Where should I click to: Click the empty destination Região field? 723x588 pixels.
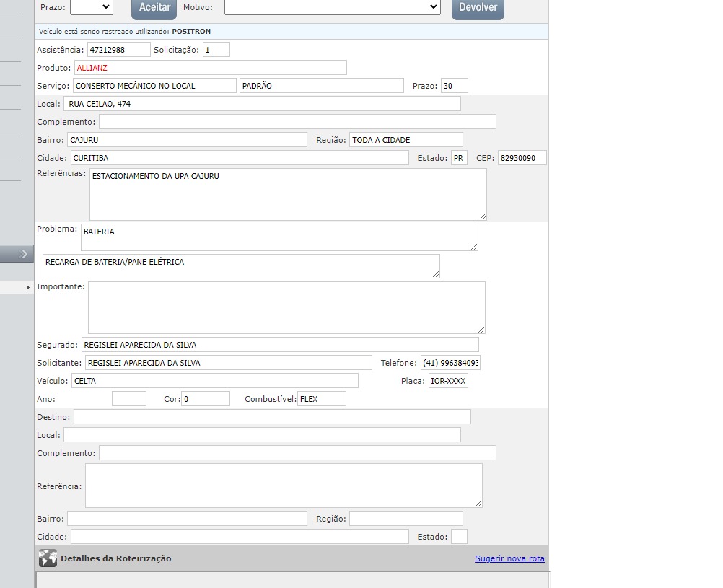(x=406, y=518)
